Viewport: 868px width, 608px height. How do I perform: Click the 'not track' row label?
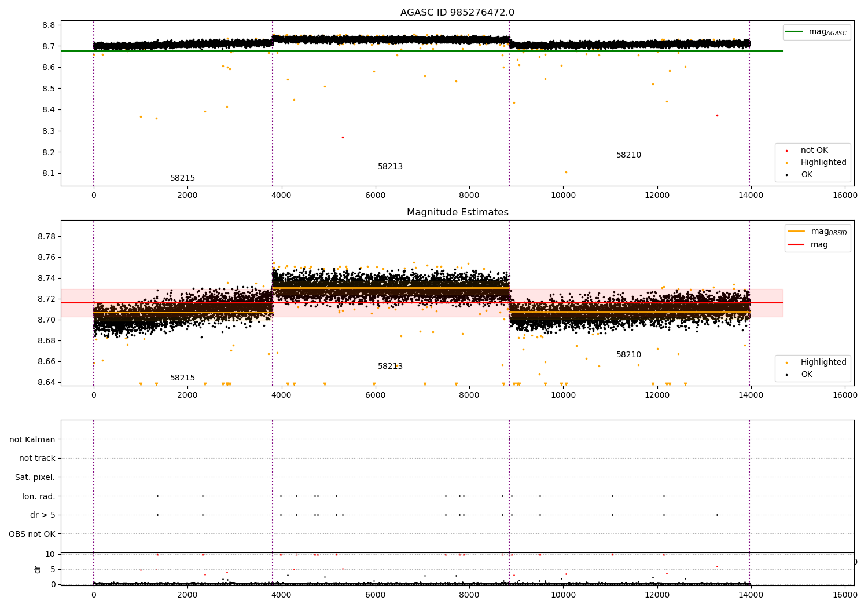tap(37, 458)
